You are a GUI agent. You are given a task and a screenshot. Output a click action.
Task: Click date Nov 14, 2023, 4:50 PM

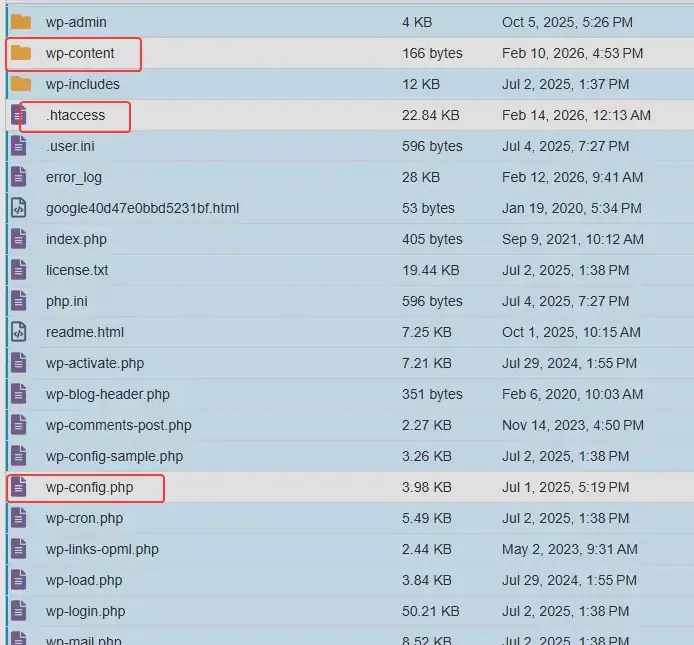573,425
